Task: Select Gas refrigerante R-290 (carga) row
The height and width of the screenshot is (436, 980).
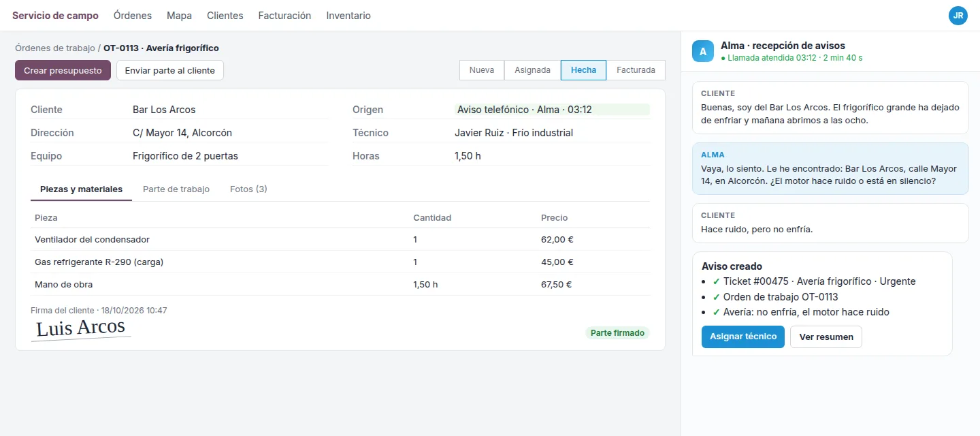Action: point(340,262)
